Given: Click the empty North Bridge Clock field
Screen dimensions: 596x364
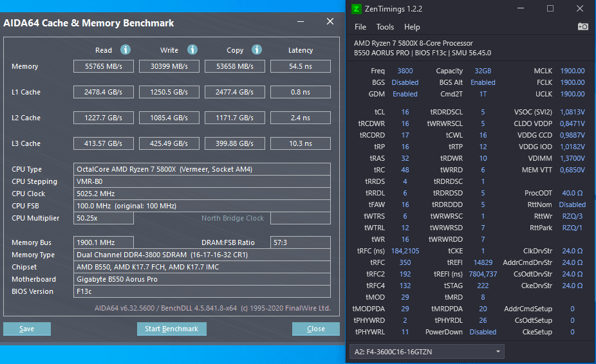Looking at the screenshot, I should 301,218.
